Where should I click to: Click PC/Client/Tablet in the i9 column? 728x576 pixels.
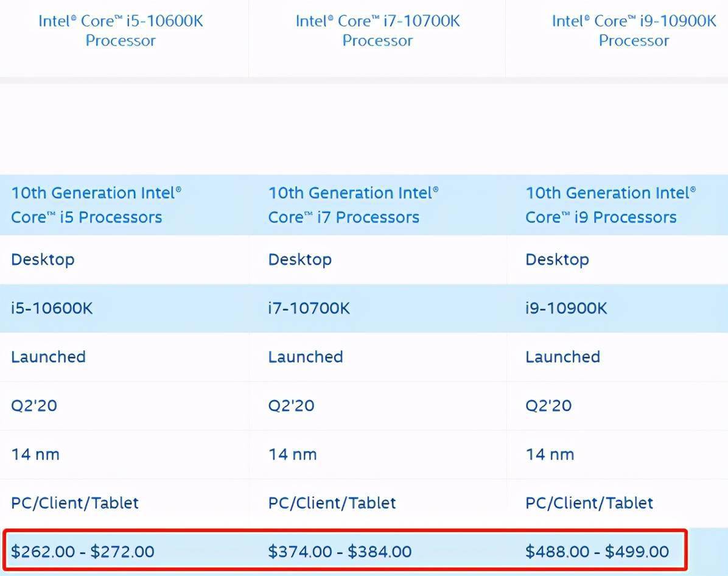589,503
